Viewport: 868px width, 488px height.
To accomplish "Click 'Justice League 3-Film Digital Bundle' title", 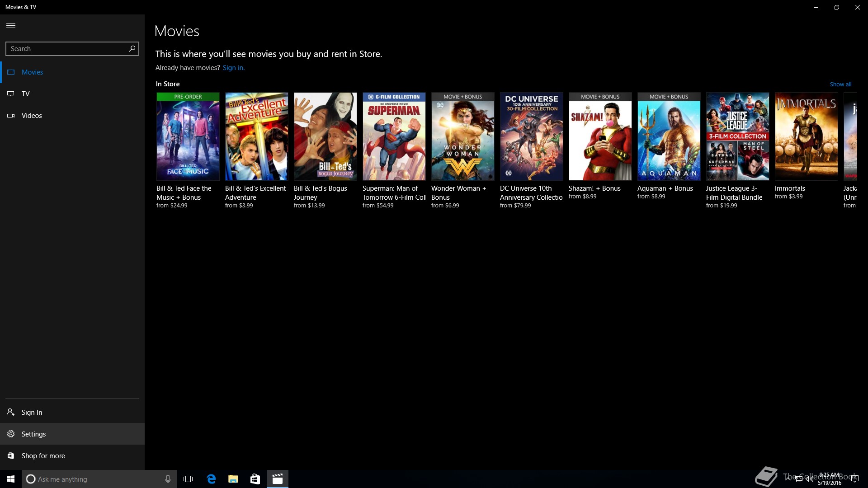I will (x=734, y=193).
